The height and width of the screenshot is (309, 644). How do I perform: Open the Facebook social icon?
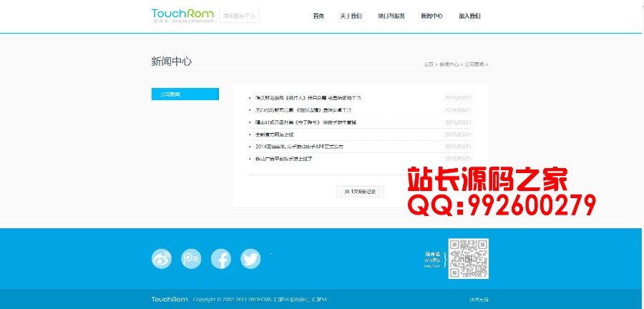pyautogui.click(x=221, y=259)
